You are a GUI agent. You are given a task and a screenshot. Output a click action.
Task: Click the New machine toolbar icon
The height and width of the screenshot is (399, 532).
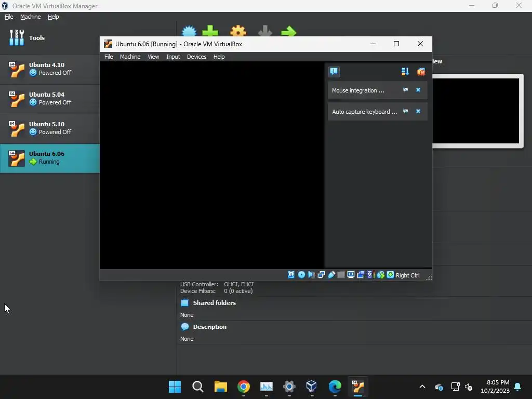(189, 31)
